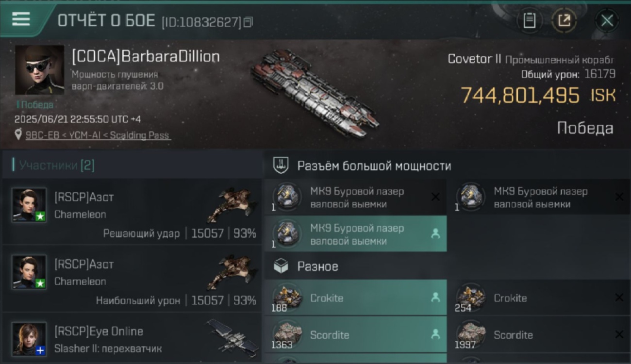631x364 pixels.
Task: Share the battle report via the export icon
Action: [x=564, y=21]
